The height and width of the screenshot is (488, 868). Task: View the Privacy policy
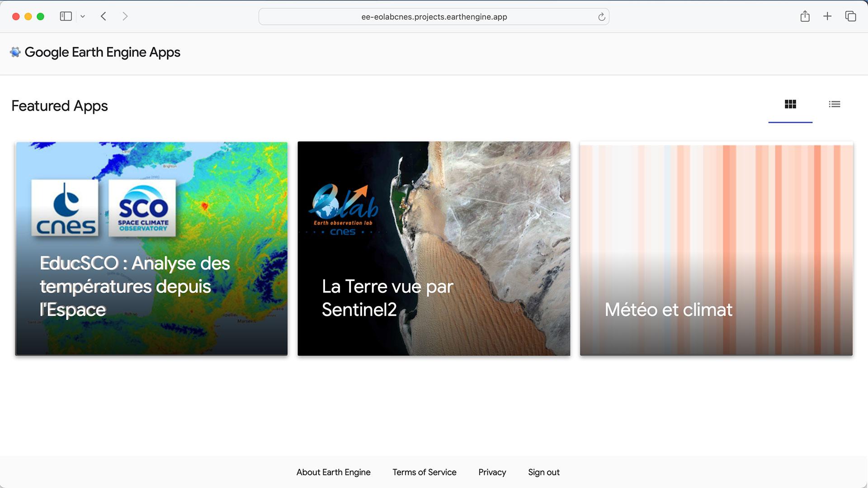click(492, 472)
